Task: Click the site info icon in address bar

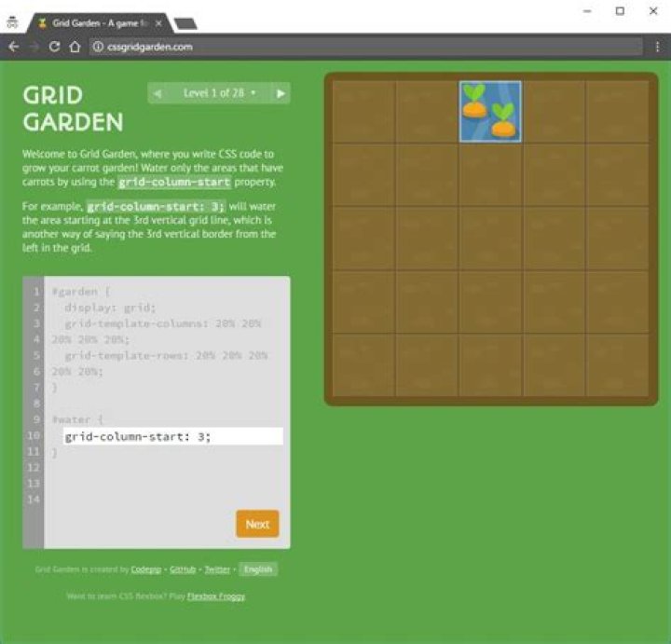Action: point(97,47)
